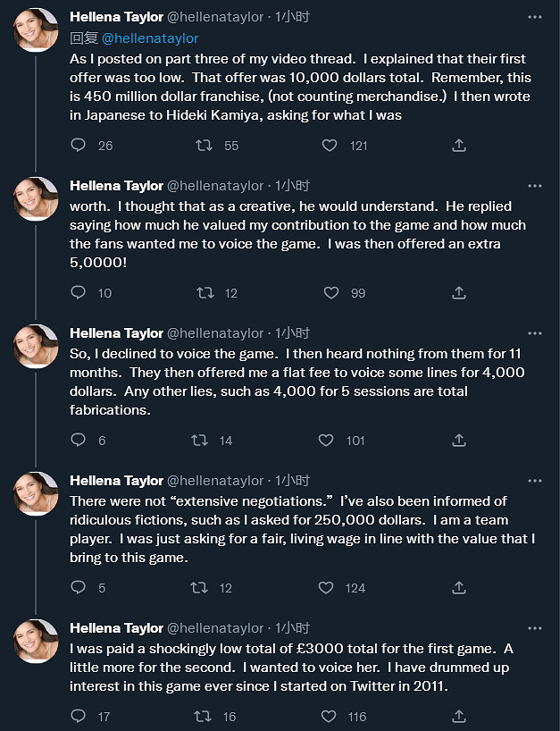560x731 pixels.
Task: Open more options on the first tweet
Action: tap(534, 18)
